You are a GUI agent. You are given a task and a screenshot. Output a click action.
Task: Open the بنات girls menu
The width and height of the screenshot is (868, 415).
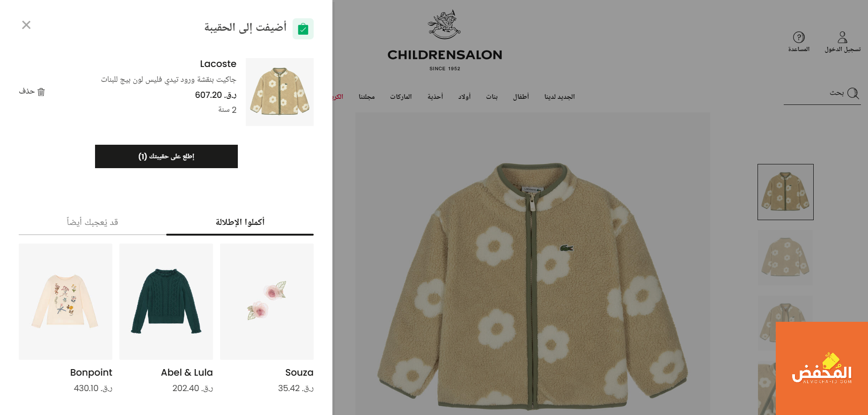[492, 96]
